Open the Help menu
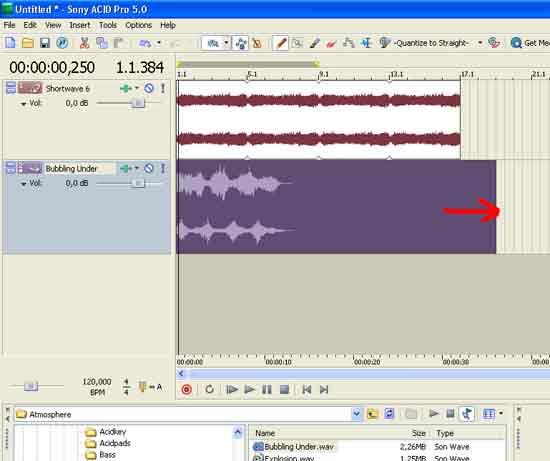 pos(168,25)
